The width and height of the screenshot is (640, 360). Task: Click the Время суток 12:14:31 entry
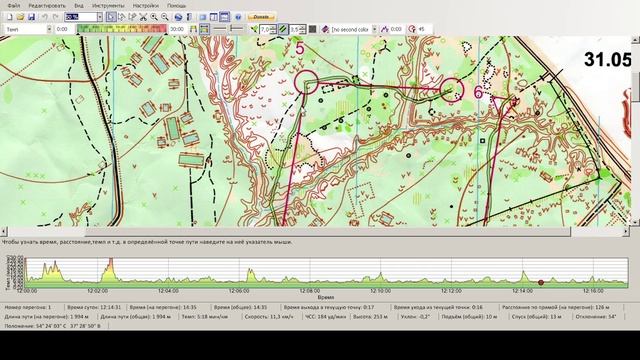pyautogui.click(x=94, y=307)
